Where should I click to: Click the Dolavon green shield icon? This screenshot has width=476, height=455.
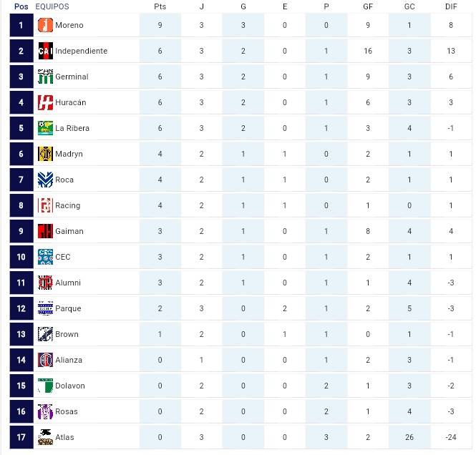(x=45, y=386)
